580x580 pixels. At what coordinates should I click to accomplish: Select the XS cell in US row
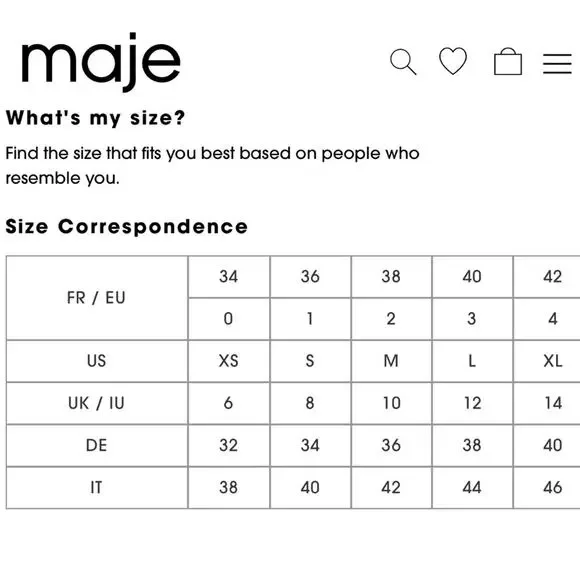coord(229,361)
